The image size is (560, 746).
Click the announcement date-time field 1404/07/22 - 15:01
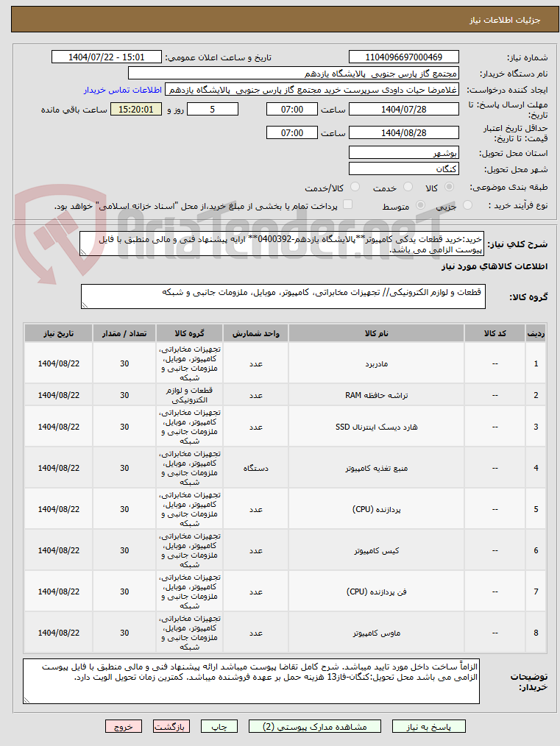click(107, 57)
